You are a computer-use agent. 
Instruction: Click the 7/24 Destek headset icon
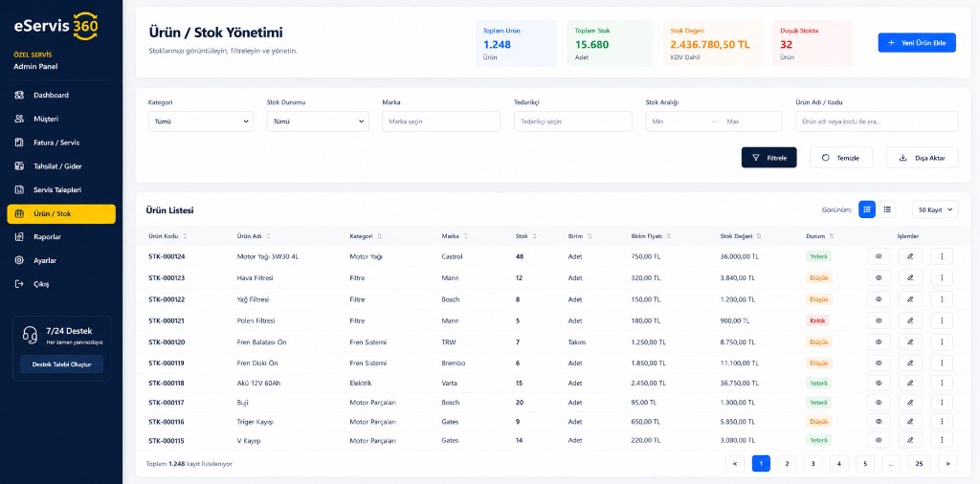30,336
